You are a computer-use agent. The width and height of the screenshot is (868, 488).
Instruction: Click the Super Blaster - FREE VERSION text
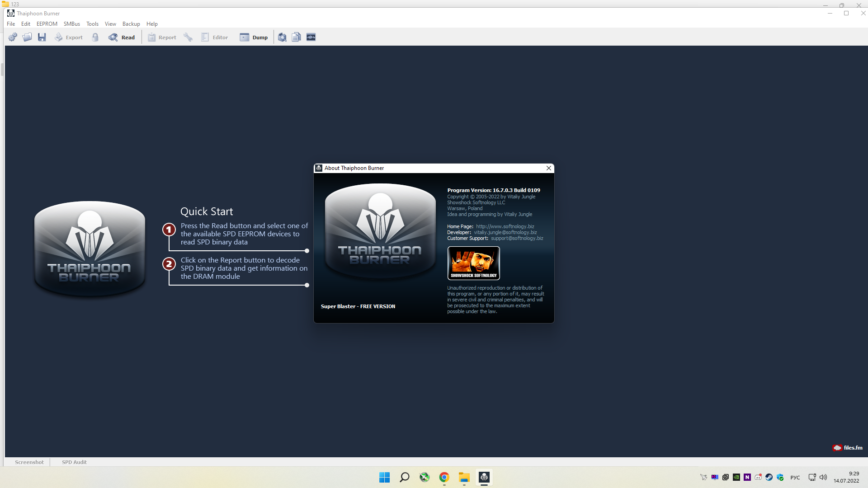tap(358, 306)
